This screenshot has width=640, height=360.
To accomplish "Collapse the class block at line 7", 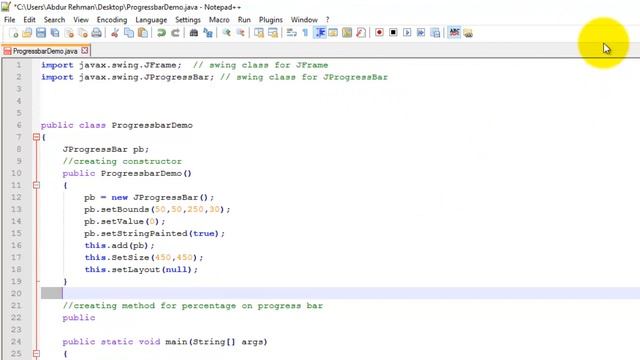I will click(x=36, y=137).
